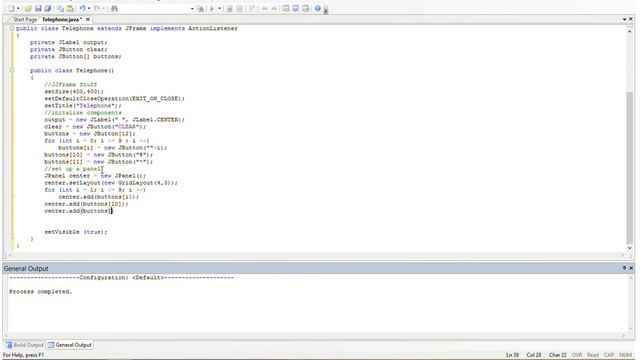The width and height of the screenshot is (640, 360).
Task: Click the Save All icon
Action: (x=48, y=9)
